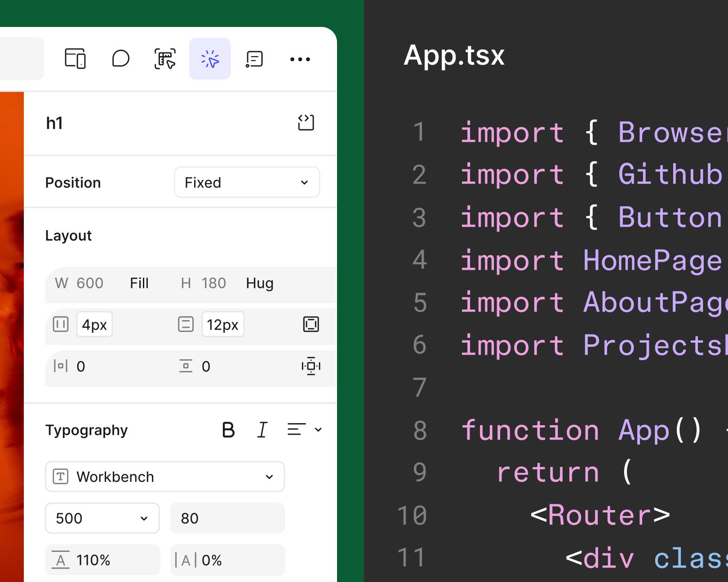Click "import HomePage" code line

pyautogui.click(x=591, y=260)
